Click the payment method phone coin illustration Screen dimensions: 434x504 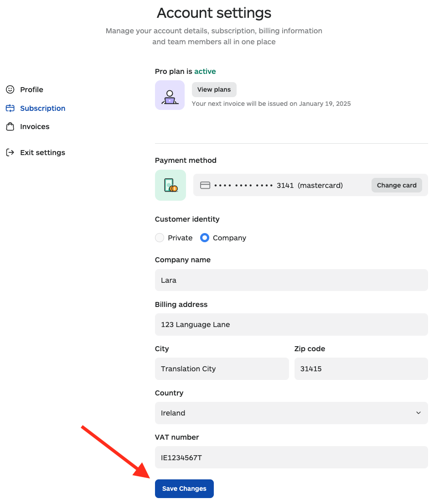click(170, 185)
